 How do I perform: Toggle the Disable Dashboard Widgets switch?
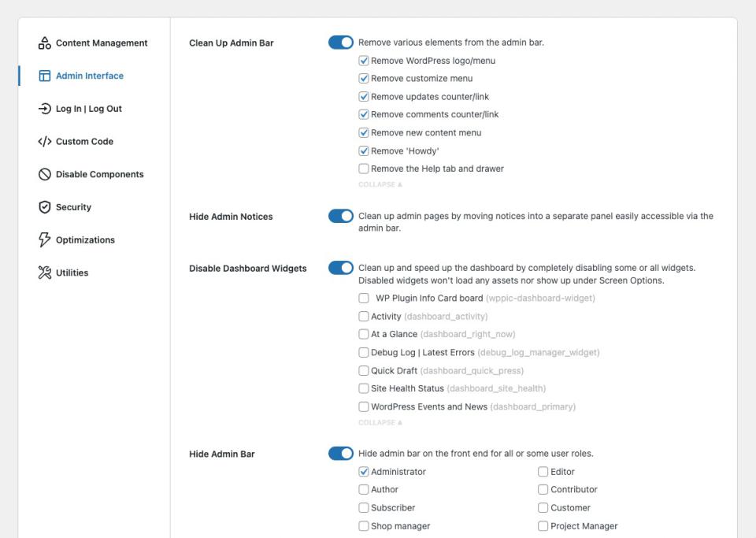[x=341, y=268]
